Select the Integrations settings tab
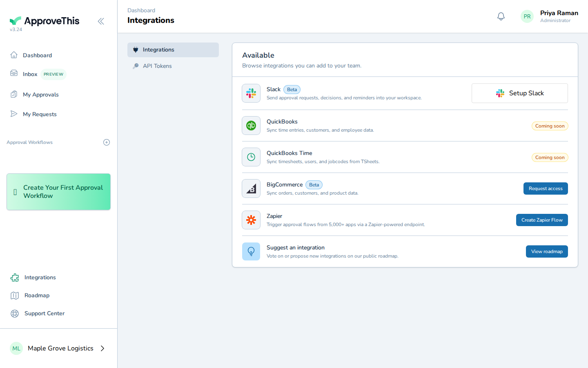Screen dimensions: 588x368 click(x=173, y=50)
